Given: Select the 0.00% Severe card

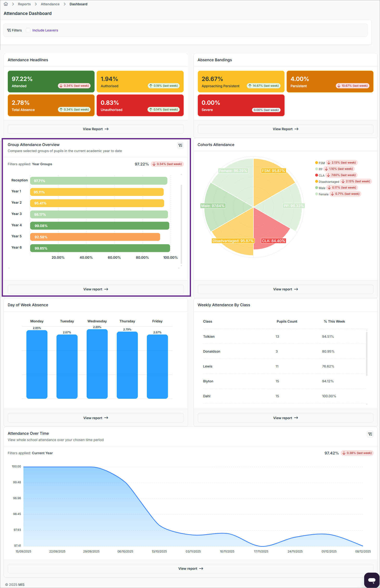Looking at the screenshot, I should [x=241, y=105].
